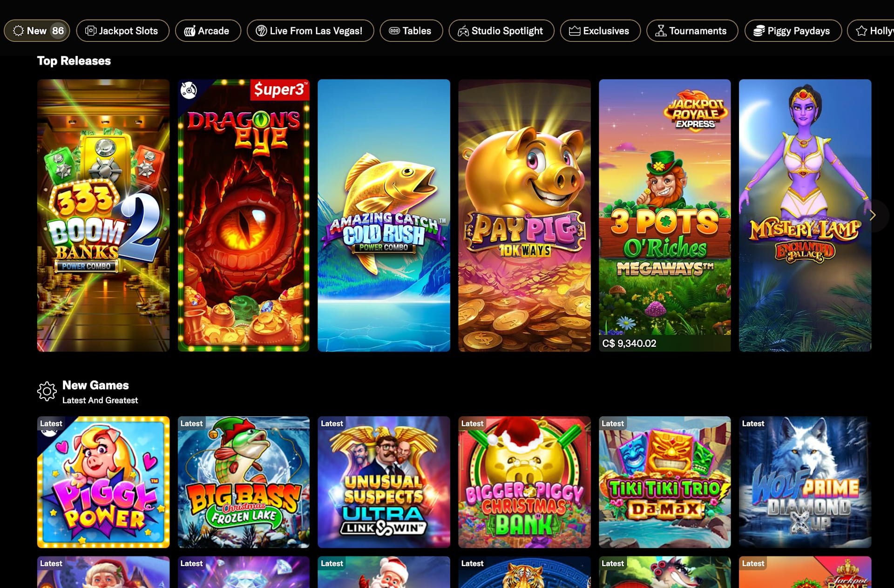The width and height of the screenshot is (894, 588).
Task: Click the Studio Spotlight gamepad icon
Action: pos(463,31)
